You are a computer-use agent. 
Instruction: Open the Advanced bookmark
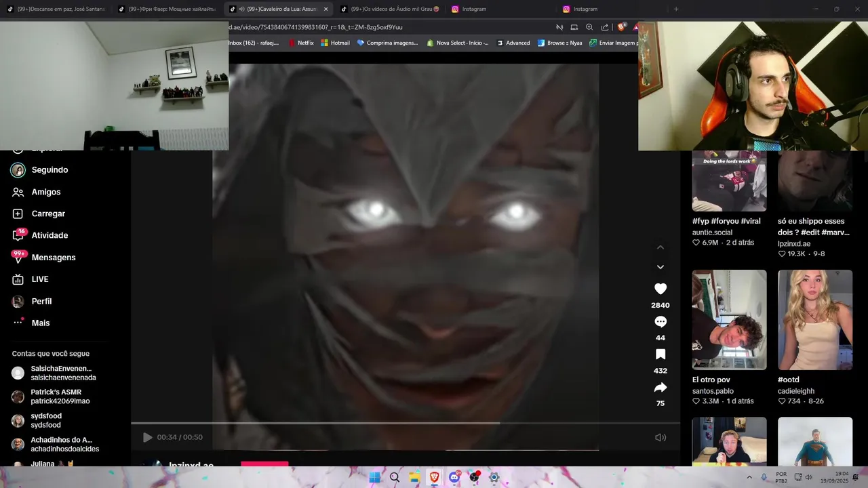(513, 43)
